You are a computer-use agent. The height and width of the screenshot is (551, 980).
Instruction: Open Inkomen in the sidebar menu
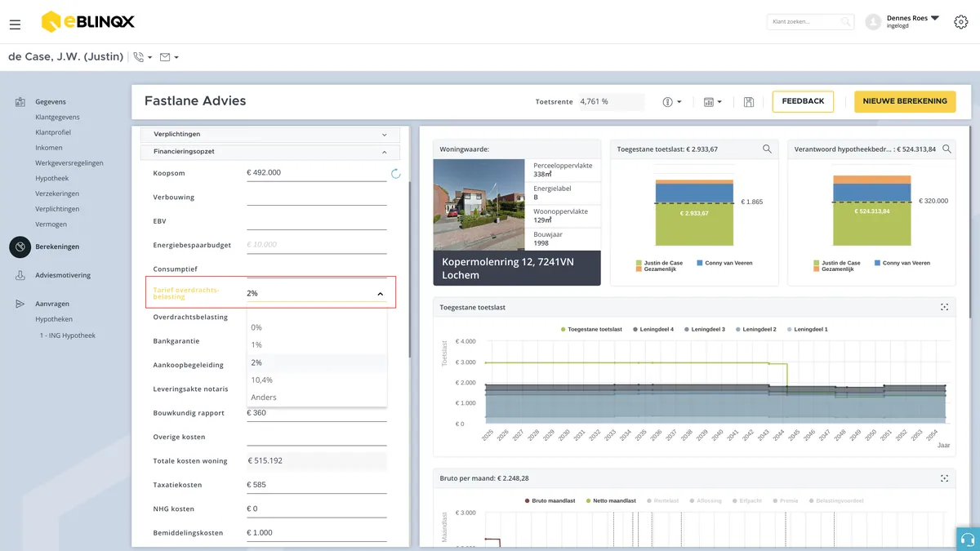click(49, 148)
